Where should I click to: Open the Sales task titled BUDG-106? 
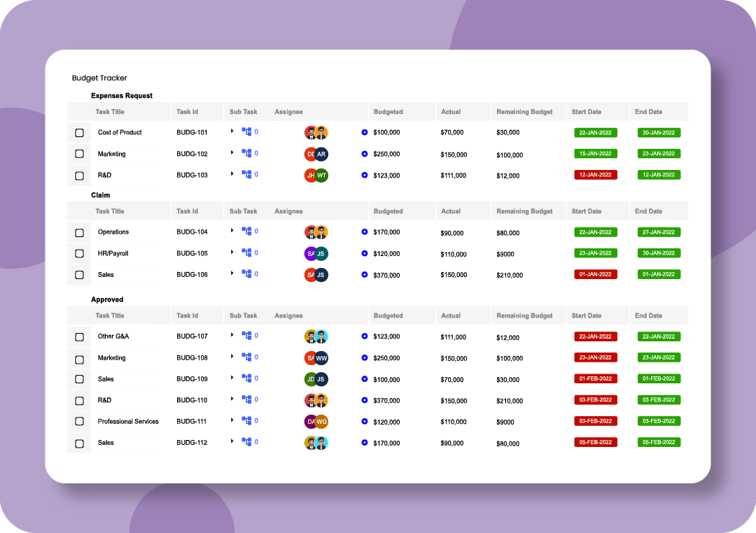106,275
